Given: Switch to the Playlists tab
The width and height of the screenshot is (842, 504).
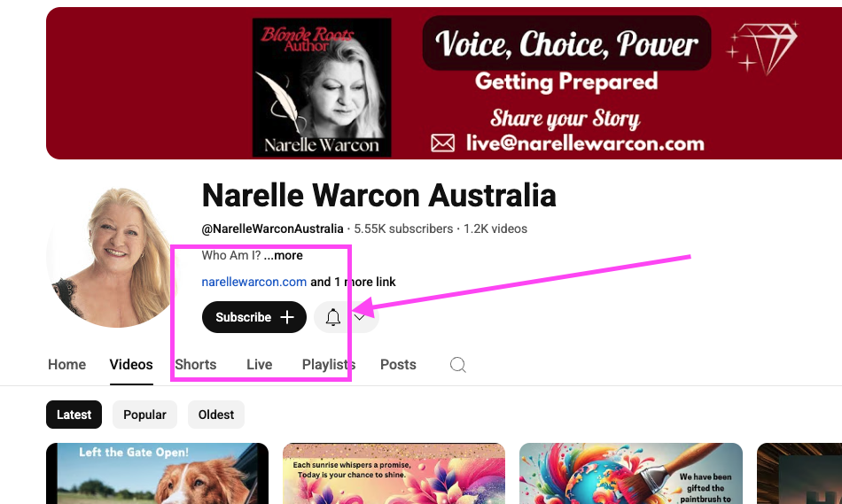Looking at the screenshot, I should [x=329, y=364].
